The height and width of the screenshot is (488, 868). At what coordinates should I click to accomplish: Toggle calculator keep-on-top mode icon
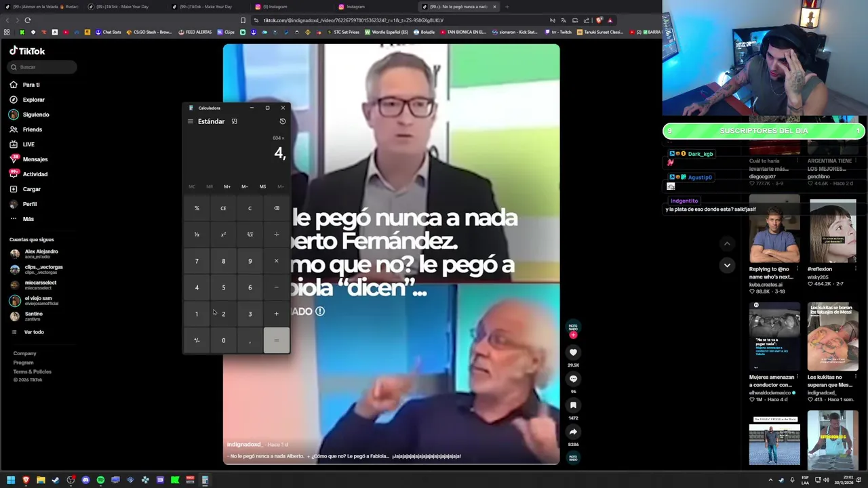coord(234,121)
